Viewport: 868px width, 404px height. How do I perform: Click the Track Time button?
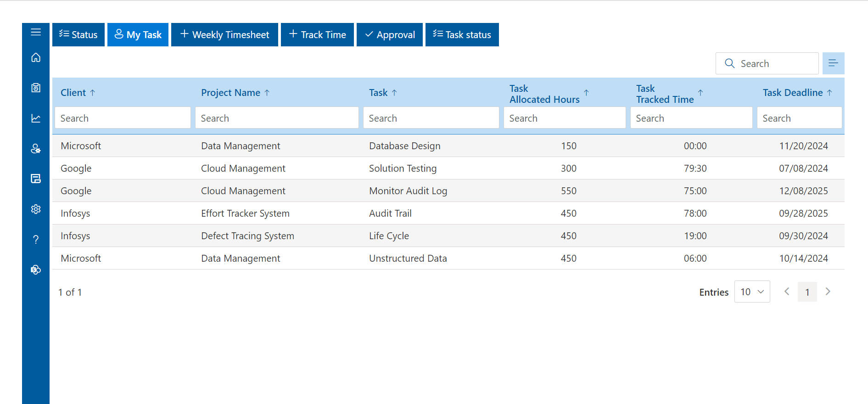pos(317,35)
